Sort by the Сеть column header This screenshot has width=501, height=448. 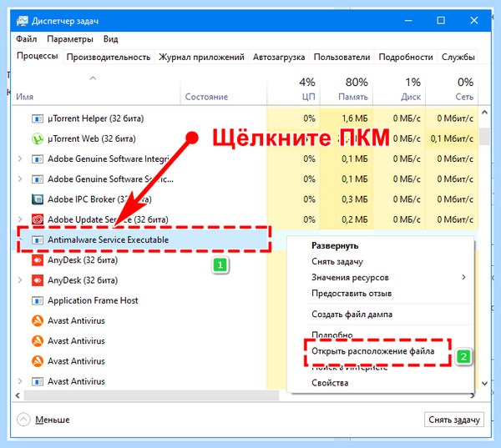click(x=452, y=90)
